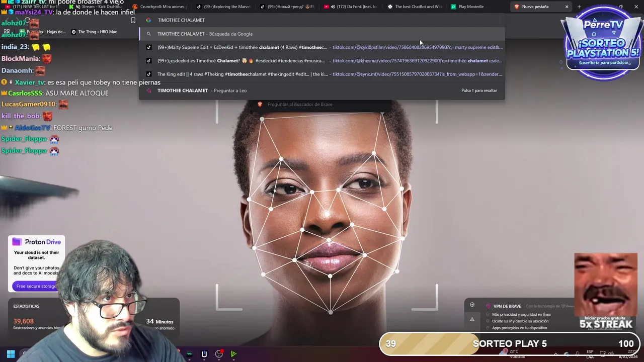The height and width of the screenshot is (362, 644).
Task: Choose 'TIMOTHEE CHALAMET - Preguntar a Leo' suggestion
Action: 322,90
